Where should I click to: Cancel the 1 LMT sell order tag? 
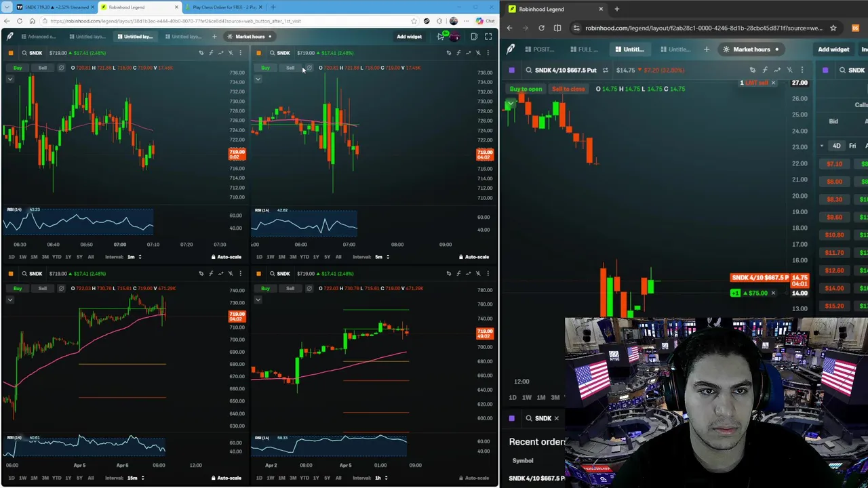pyautogui.click(x=773, y=83)
